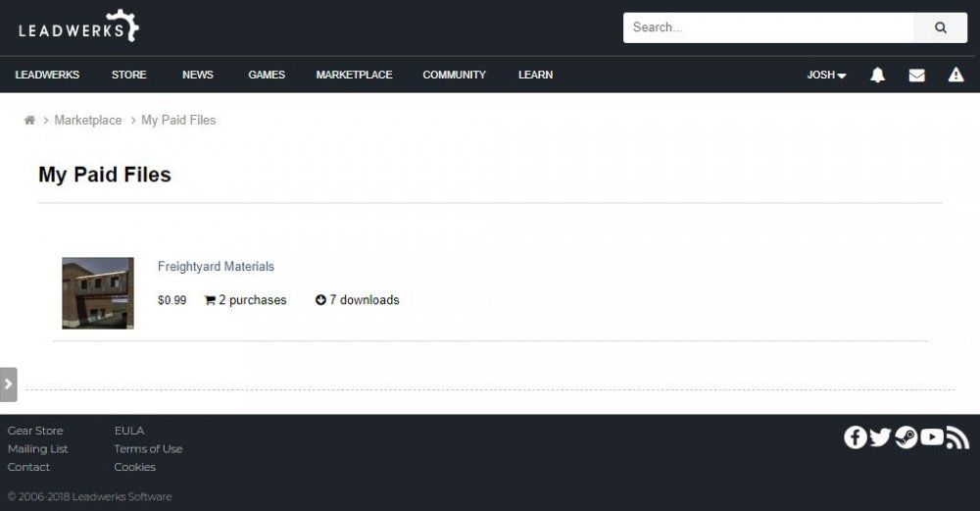The image size is (980, 511).
Task: Expand the JOSH user menu
Action: pyautogui.click(x=826, y=76)
